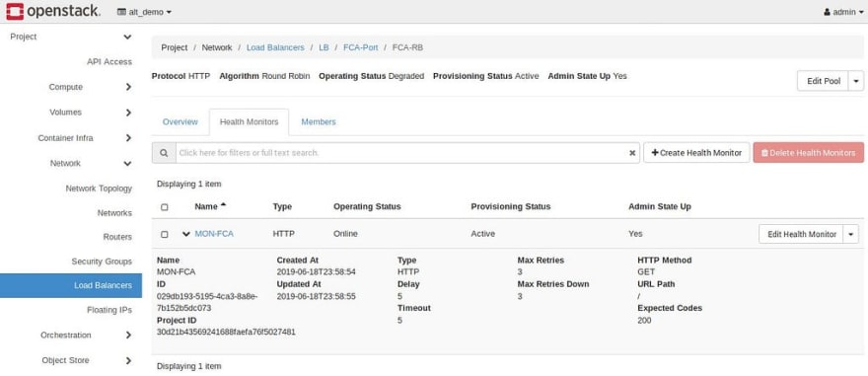Open Routers in sidebar
This screenshot has height=376, width=868.
click(117, 237)
